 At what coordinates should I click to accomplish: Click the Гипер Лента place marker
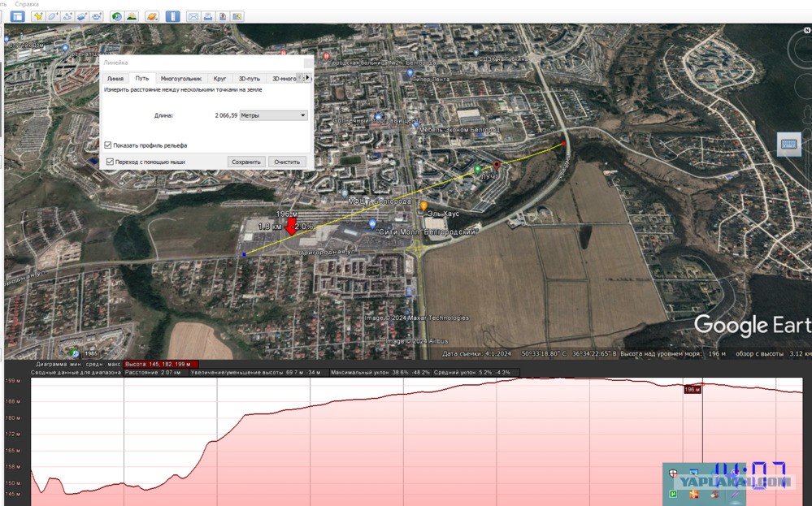click(x=410, y=73)
